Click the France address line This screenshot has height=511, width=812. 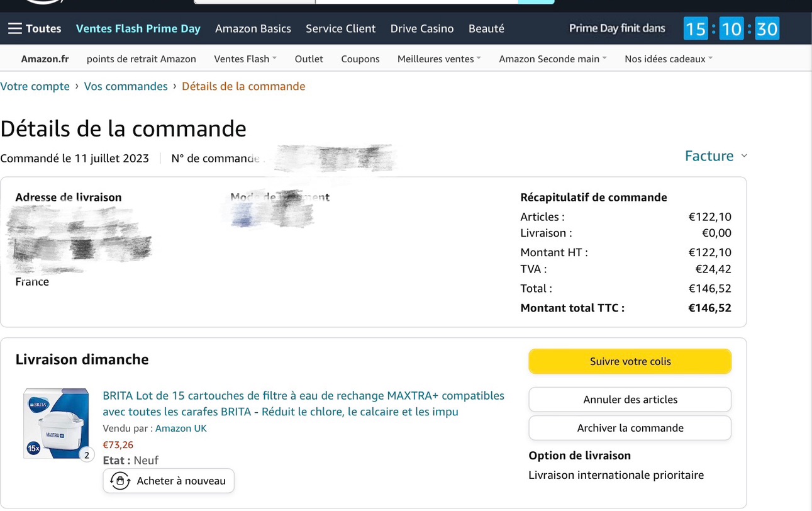pos(32,281)
